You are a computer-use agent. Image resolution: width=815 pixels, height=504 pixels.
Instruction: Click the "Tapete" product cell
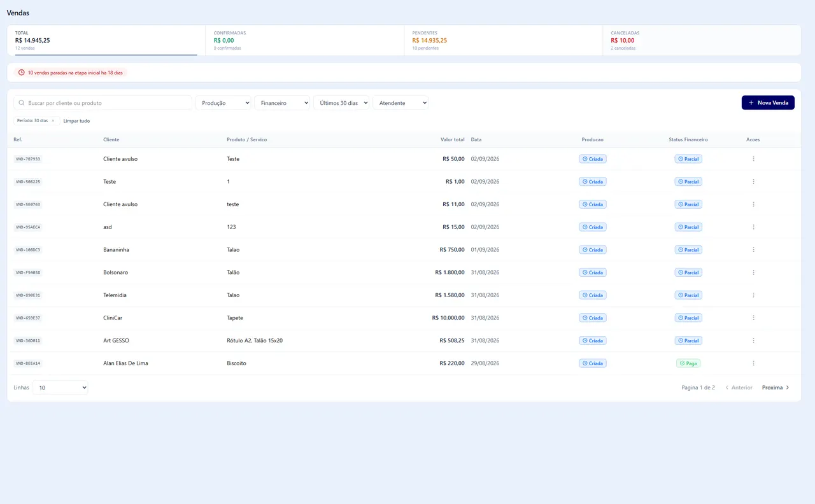tap(235, 318)
